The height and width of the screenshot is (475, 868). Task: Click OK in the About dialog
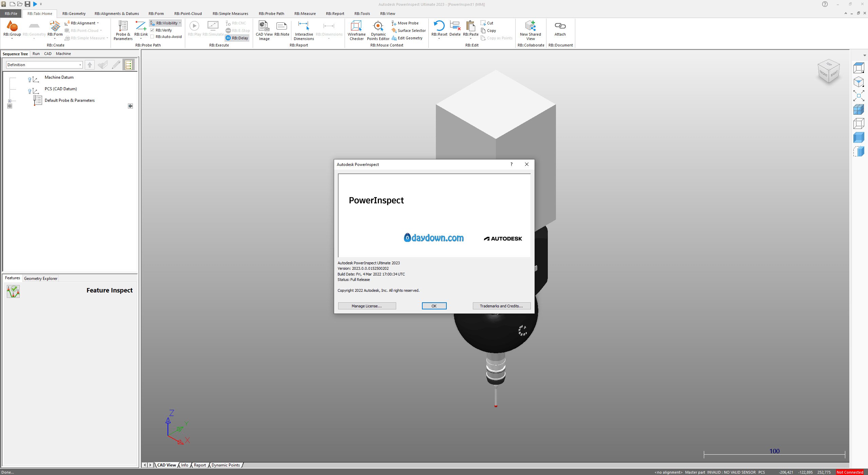point(434,306)
